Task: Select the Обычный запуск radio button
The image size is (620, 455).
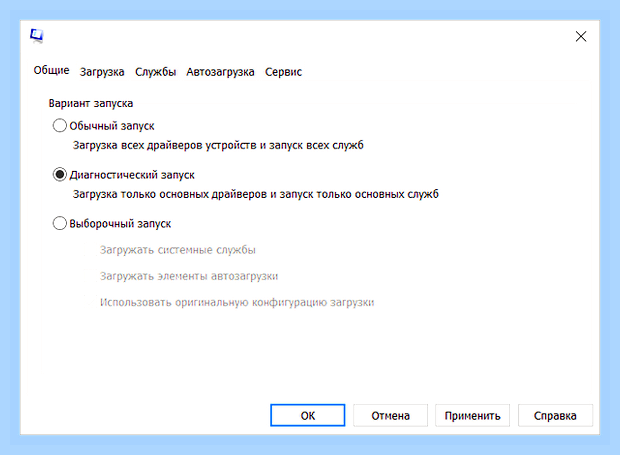Action: pos(60,126)
